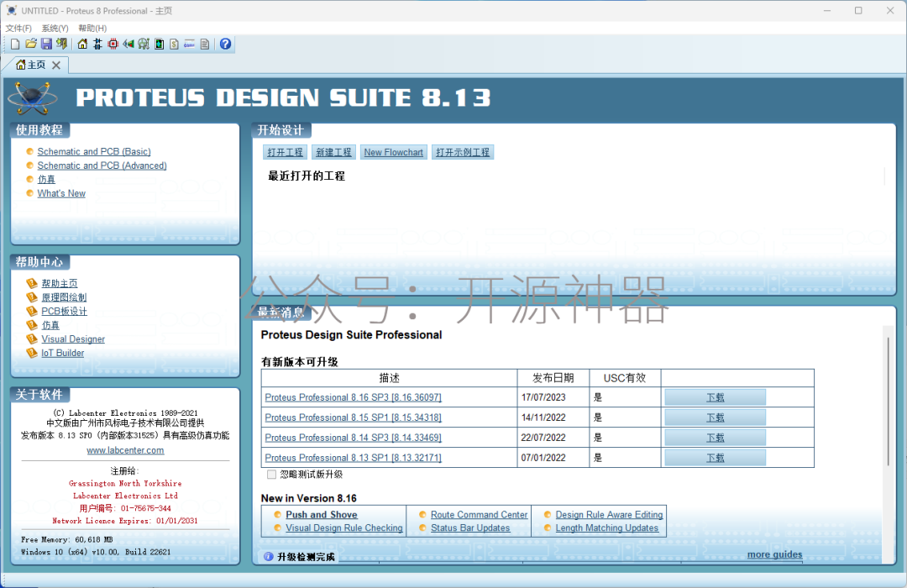Open the Schematic and PCB (Basic) tutorial
Screen dimensions: 907x588
94,152
